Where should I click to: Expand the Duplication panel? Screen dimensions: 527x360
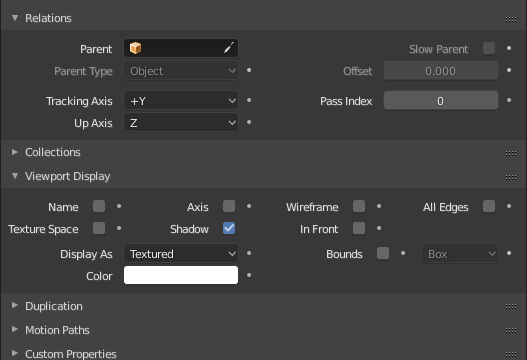tap(15, 305)
